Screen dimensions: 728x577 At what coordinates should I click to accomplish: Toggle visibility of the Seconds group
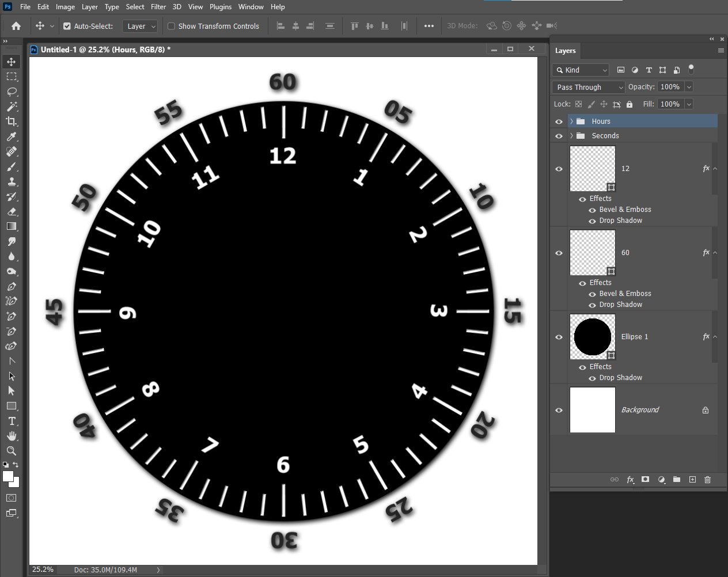[x=558, y=135]
